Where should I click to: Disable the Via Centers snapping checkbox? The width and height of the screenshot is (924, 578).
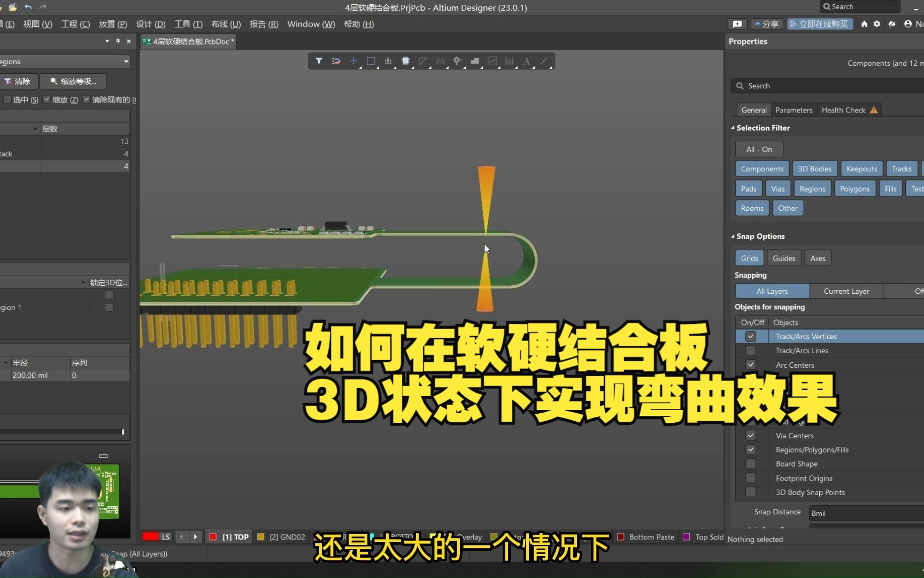pyautogui.click(x=751, y=435)
